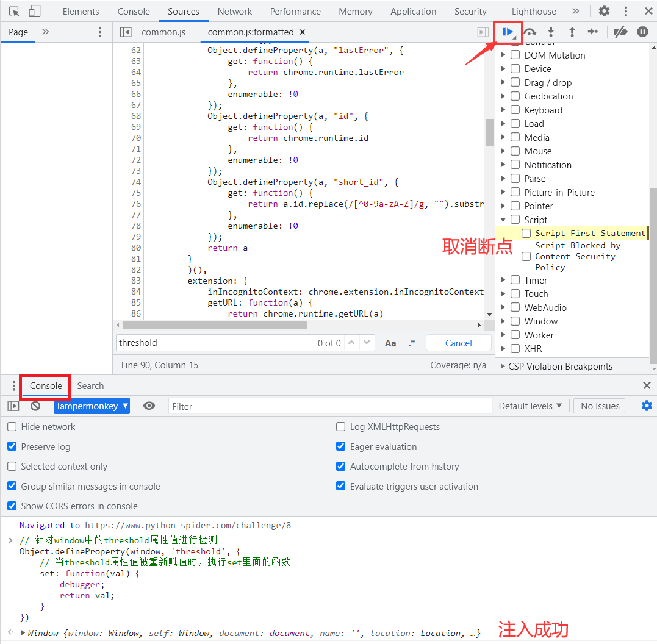Cancel the threshold search bar
The height and width of the screenshot is (644, 657).
(x=458, y=343)
